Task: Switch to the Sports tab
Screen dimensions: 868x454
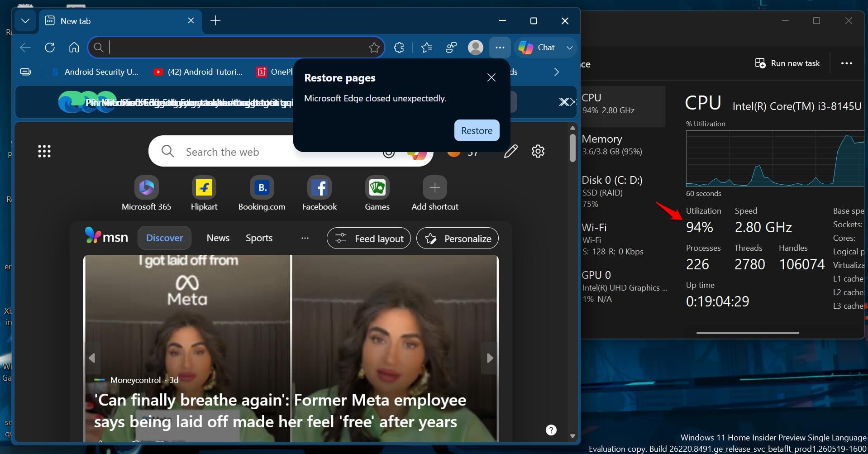Action: coord(259,238)
